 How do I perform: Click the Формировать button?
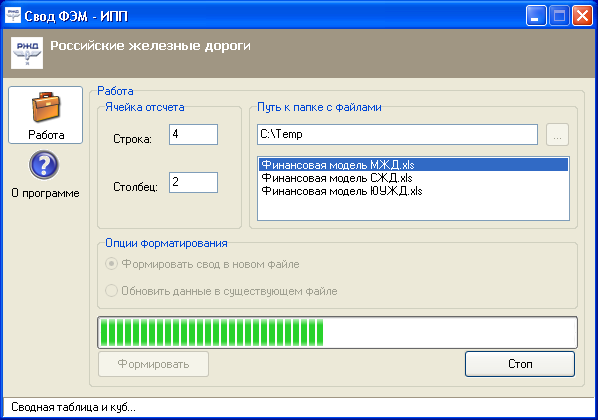153,364
